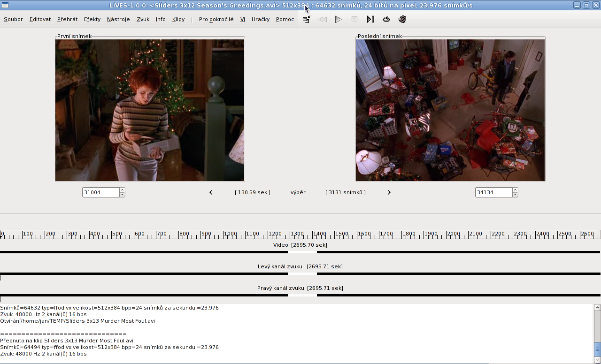601x364 pixels.
Task: Click the selection length text 130.59 sek
Action: pos(253,192)
